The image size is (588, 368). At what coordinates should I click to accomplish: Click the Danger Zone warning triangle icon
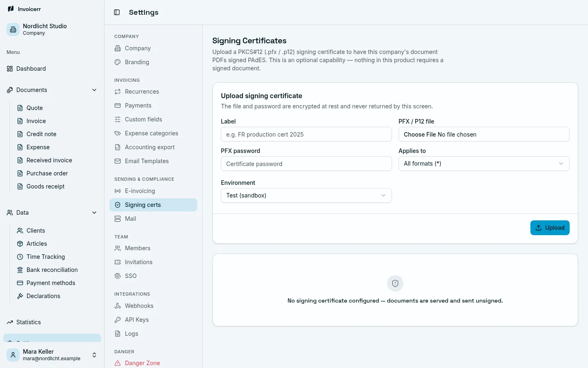pos(118,363)
